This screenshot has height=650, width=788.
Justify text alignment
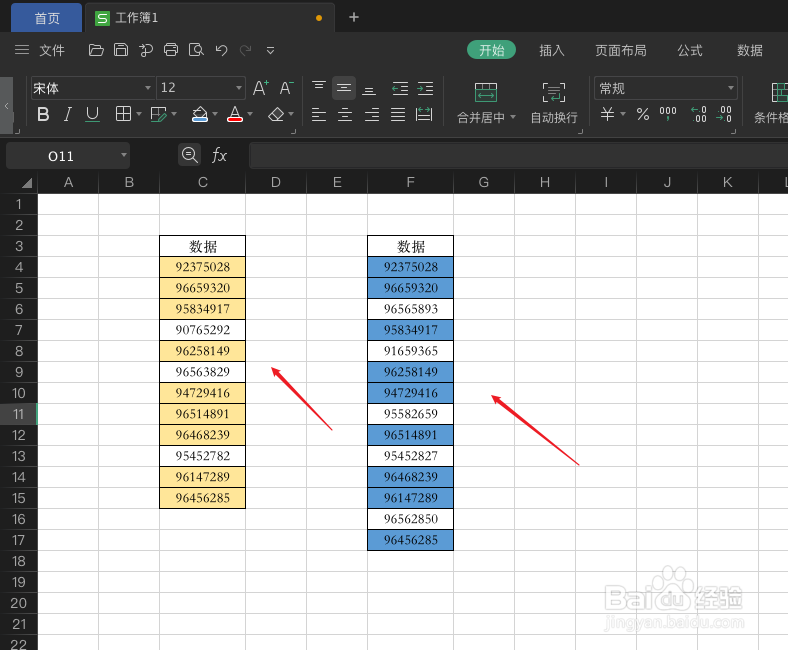coord(398,115)
